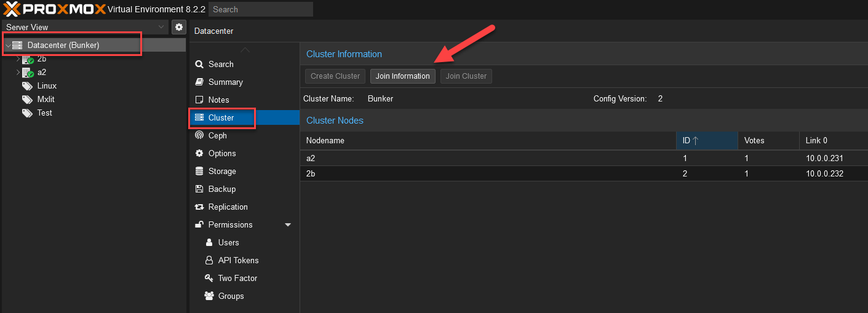
Task: Open the Cluster menu item
Action: [x=245, y=117]
